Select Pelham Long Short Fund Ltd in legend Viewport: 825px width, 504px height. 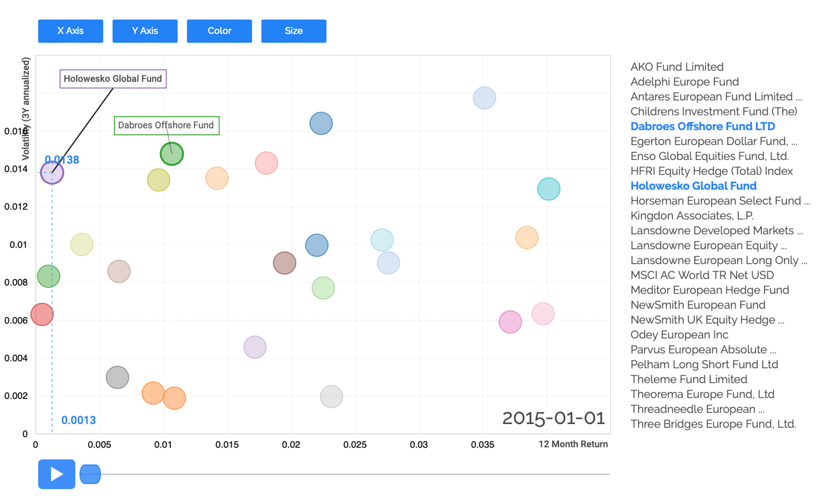coord(704,365)
